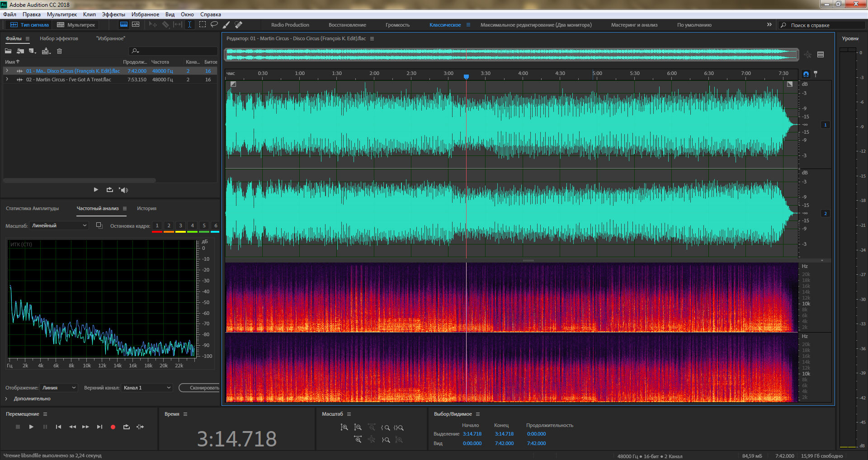Select the Radio Production workspace
868x460 pixels.
point(290,25)
